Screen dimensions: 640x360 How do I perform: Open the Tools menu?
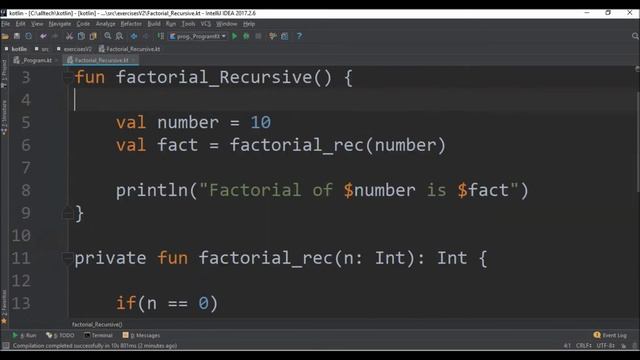188,24
